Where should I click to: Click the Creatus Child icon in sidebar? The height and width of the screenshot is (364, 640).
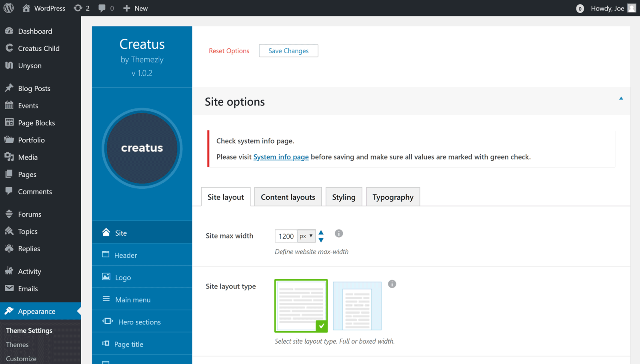click(9, 48)
